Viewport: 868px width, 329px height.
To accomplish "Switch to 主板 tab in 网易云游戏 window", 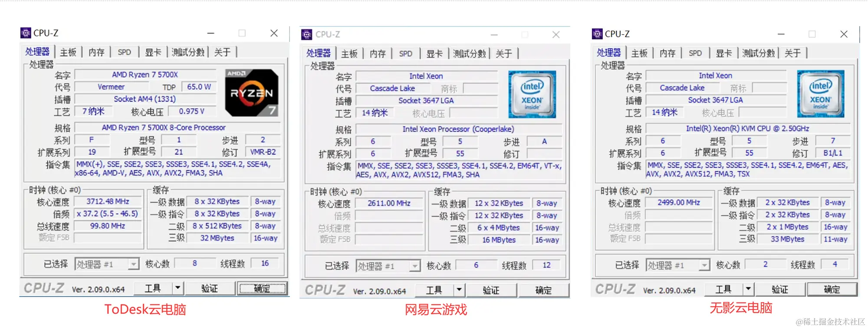I will (349, 54).
